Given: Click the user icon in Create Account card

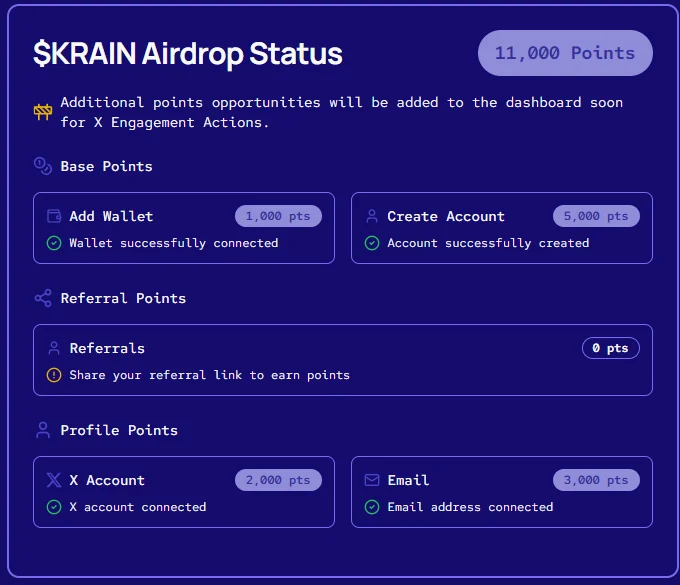Looking at the screenshot, I should 372,216.
